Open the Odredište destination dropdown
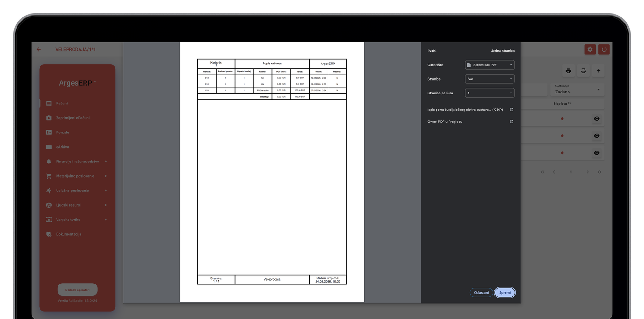The height and width of the screenshot is (319, 644). coord(489,65)
